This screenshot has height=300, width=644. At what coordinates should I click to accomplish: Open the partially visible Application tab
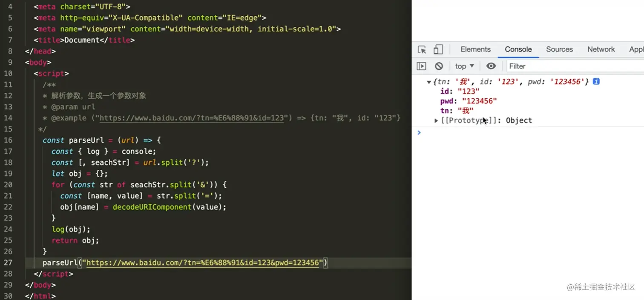pos(636,49)
